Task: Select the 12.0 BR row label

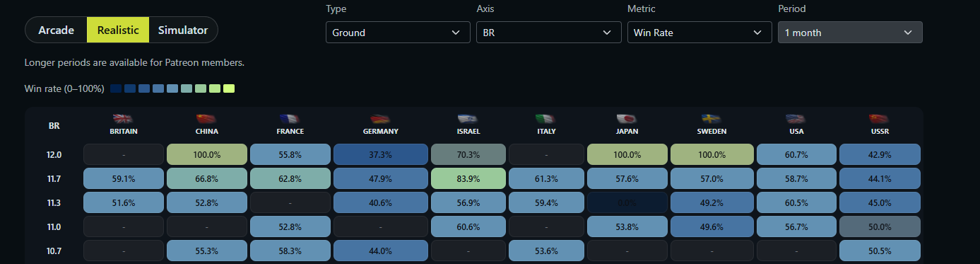Action: pyautogui.click(x=54, y=154)
